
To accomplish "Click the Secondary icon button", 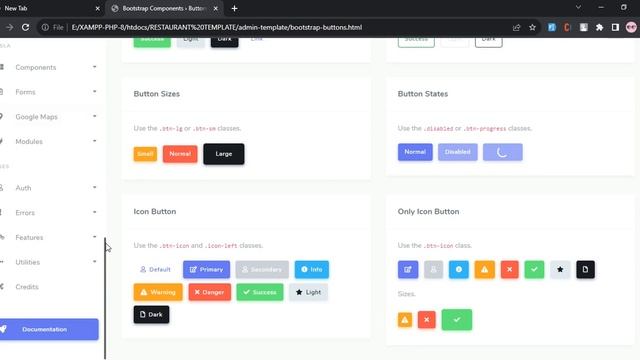I will [x=262, y=269].
